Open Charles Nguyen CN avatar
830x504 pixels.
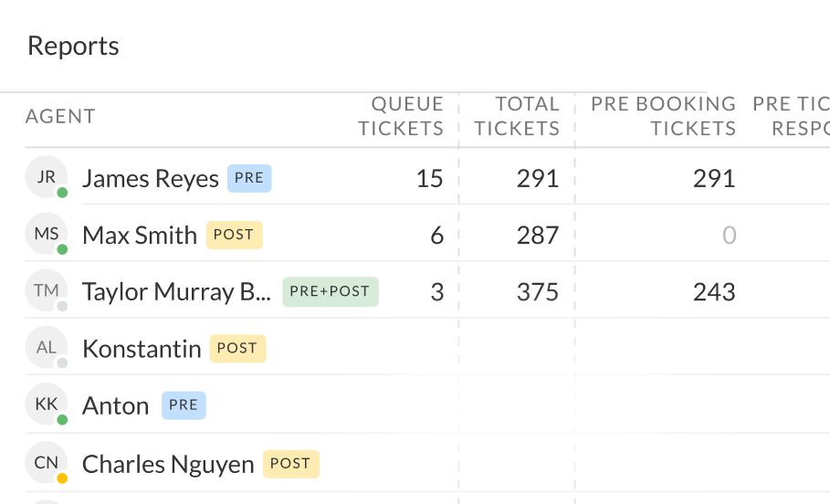pos(46,462)
